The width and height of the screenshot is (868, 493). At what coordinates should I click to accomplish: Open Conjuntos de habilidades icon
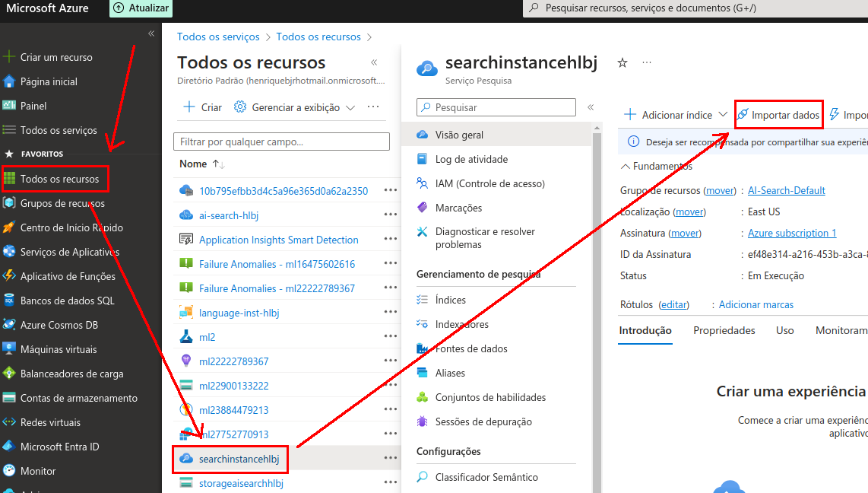click(422, 397)
